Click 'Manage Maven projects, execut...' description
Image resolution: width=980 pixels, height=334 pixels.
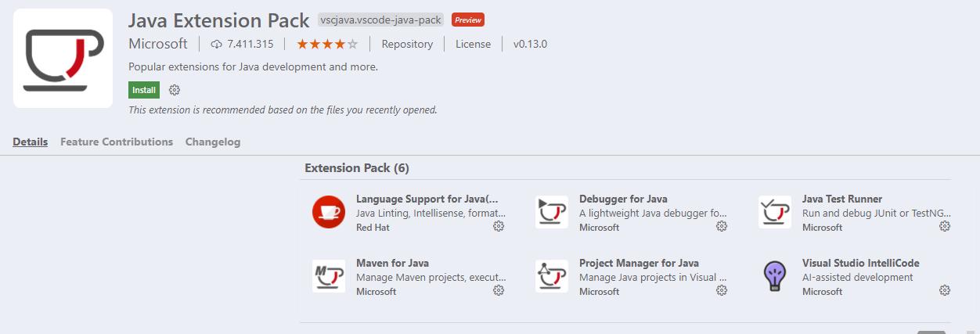pos(431,277)
